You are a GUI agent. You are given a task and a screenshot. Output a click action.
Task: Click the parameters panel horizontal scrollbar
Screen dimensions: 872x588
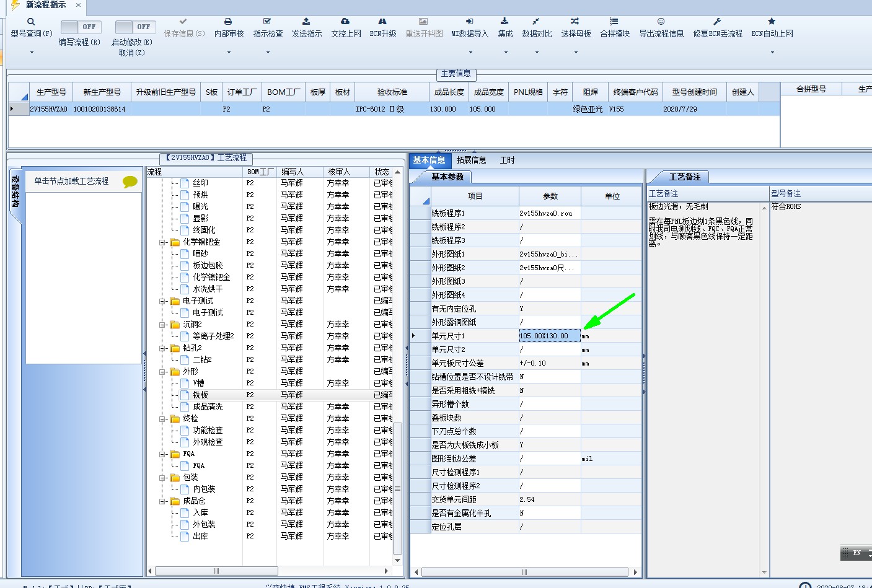(x=526, y=572)
